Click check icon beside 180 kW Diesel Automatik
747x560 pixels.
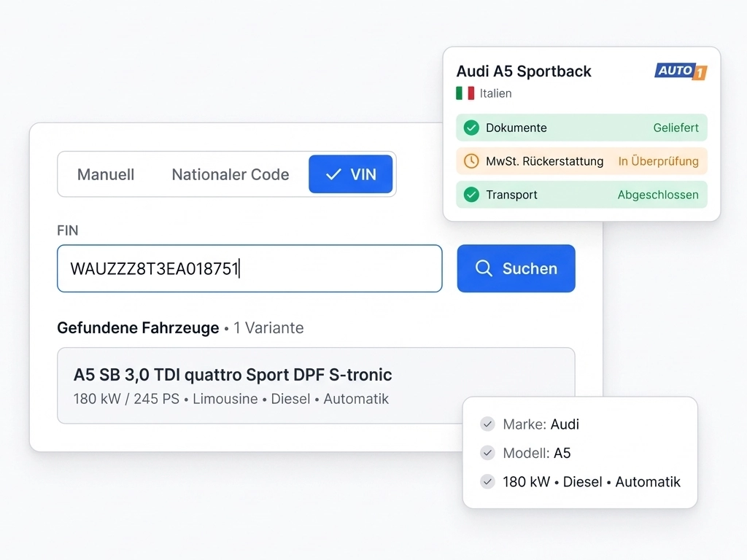487,482
